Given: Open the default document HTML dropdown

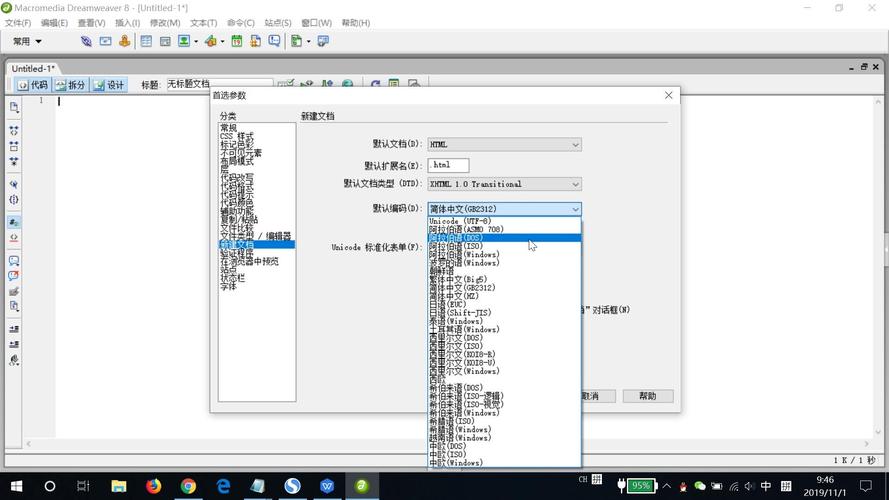Looking at the screenshot, I should click(x=504, y=145).
